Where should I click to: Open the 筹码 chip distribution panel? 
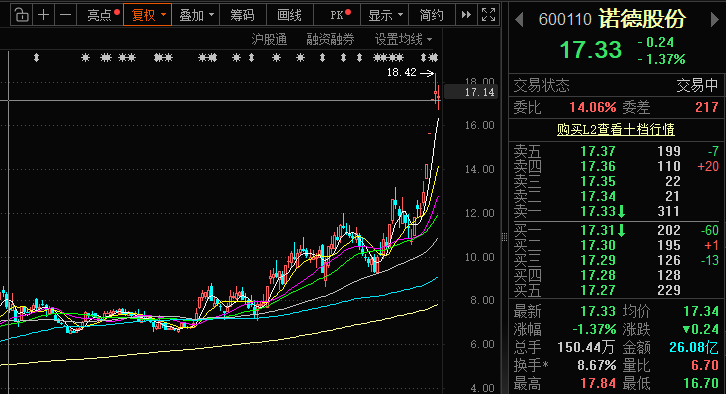click(x=243, y=15)
